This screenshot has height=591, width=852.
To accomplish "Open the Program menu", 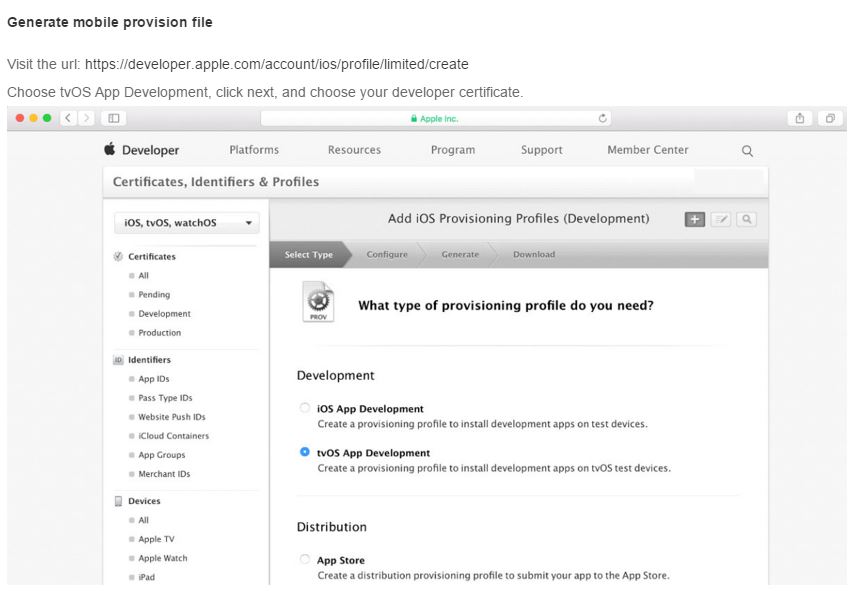I will point(453,150).
